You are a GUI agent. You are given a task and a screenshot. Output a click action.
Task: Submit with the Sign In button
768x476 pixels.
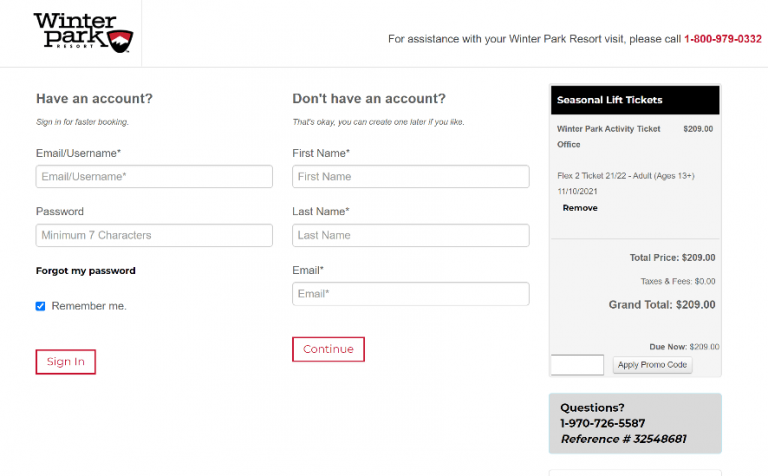tap(66, 362)
